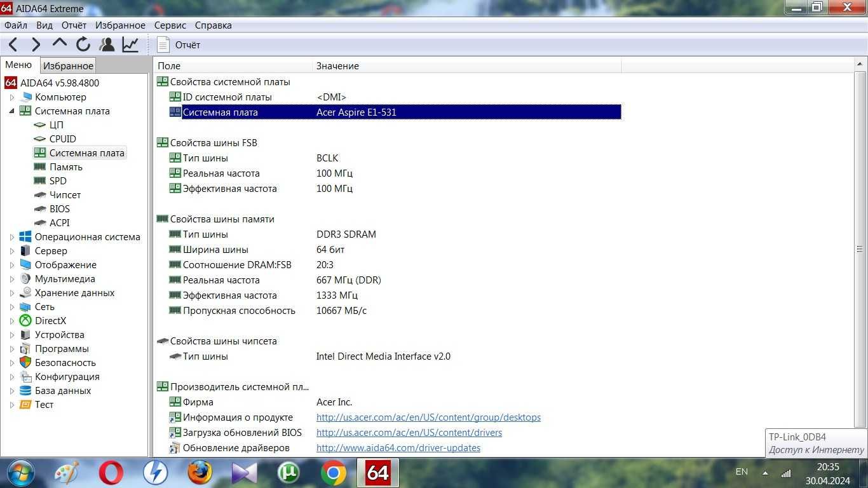This screenshot has height=488, width=868.
Task: Expand the Сервер tree node
Action: point(11,251)
